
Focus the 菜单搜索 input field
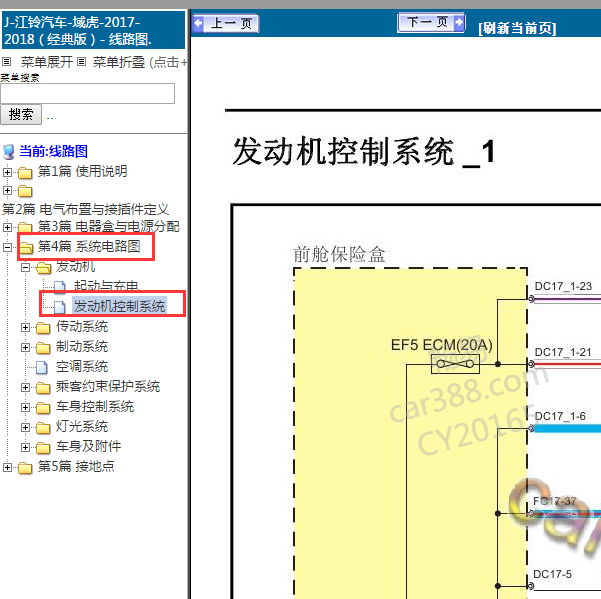pyautogui.click(x=87, y=94)
